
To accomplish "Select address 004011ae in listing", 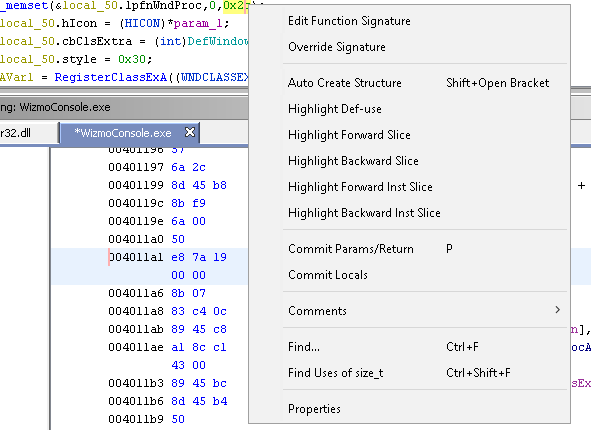I will point(136,347).
